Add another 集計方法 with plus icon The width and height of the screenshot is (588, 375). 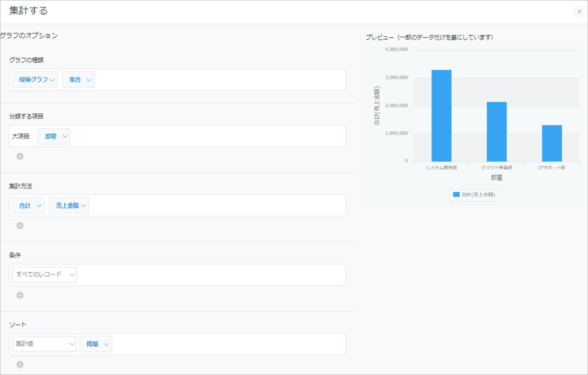(20, 226)
